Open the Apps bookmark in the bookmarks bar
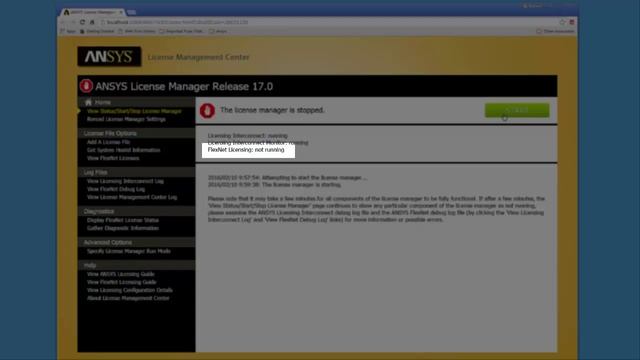Screen dimensions: 640x360 [x=68, y=31]
